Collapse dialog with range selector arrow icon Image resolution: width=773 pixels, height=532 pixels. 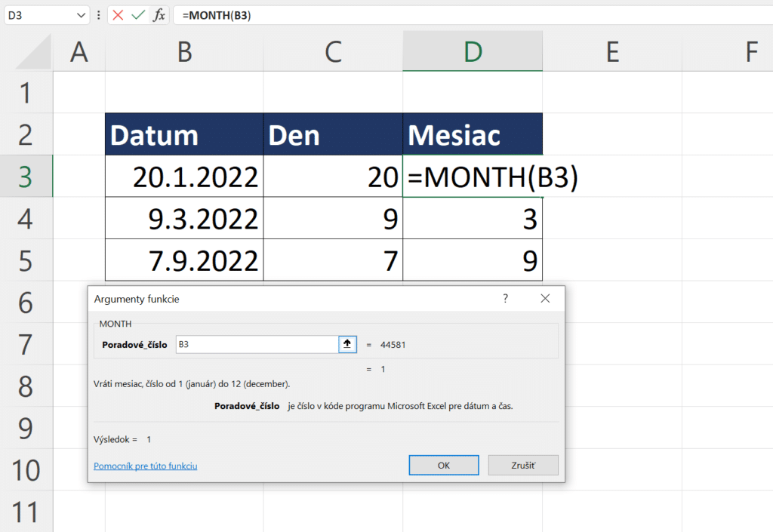347,344
